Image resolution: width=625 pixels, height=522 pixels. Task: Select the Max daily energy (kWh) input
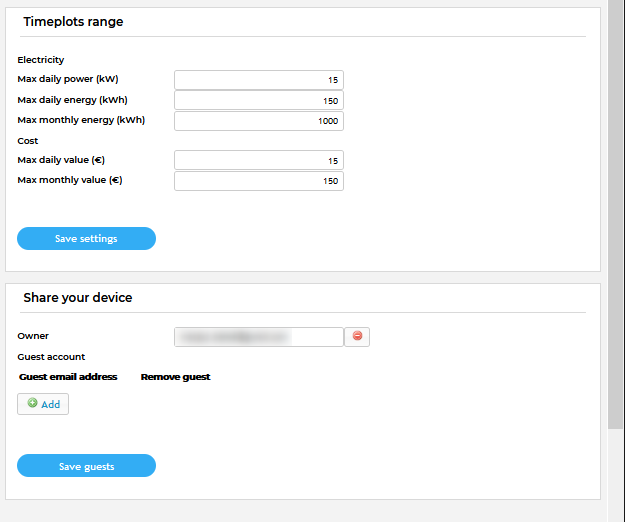click(x=259, y=100)
